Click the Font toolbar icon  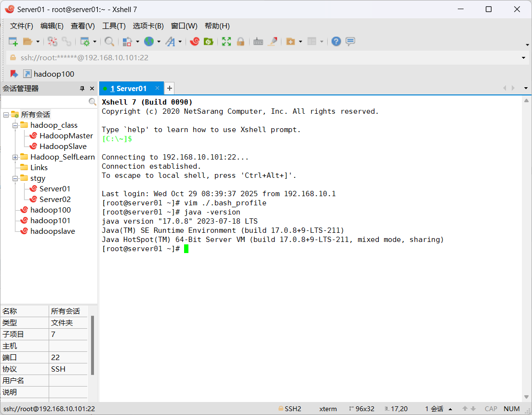170,41
